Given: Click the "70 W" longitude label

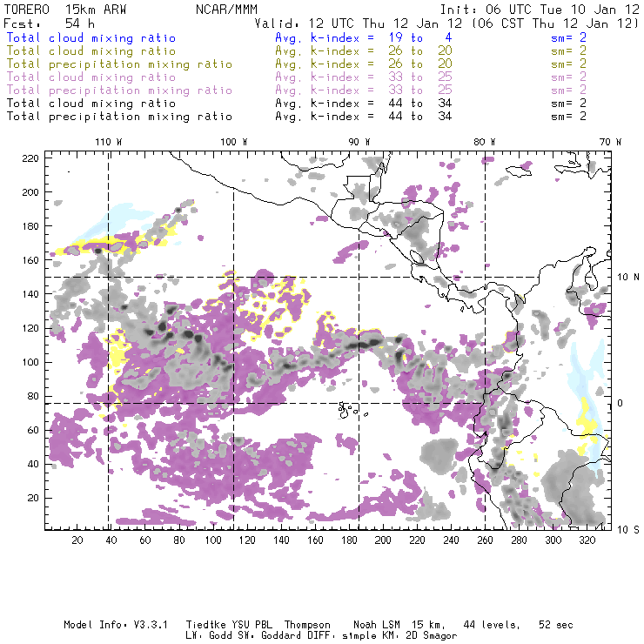Looking at the screenshot, I should (x=610, y=142).
